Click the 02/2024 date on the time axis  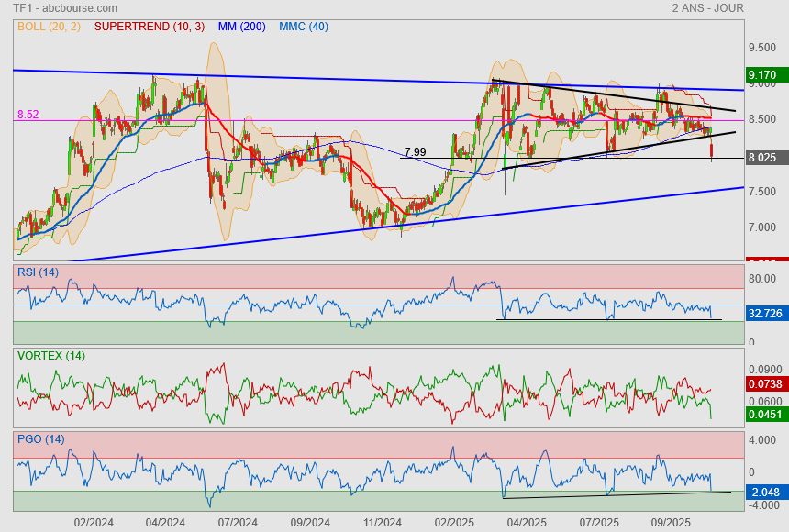tap(94, 522)
